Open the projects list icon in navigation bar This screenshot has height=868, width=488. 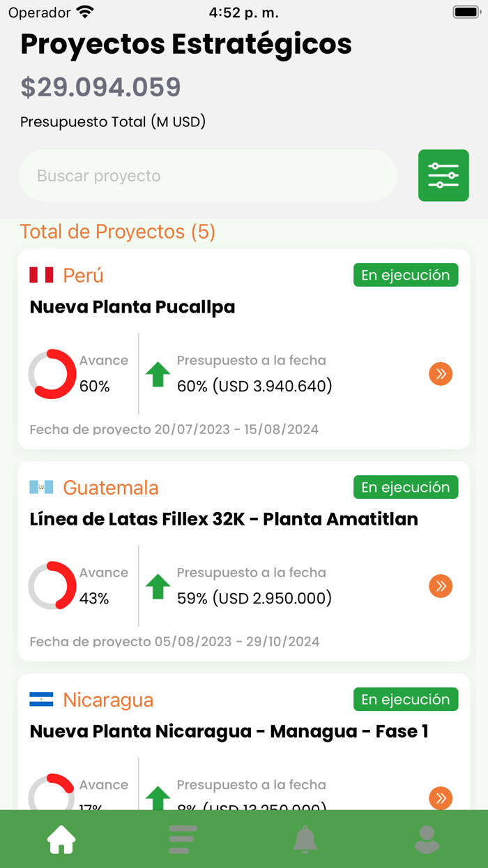pyautogui.click(x=183, y=839)
